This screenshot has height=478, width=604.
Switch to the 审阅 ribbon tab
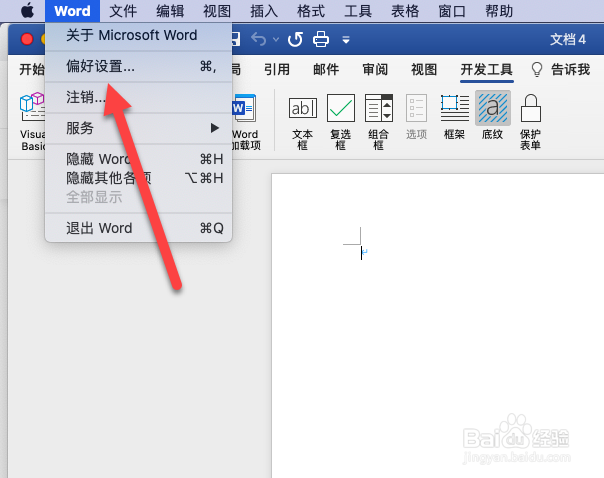(375, 70)
